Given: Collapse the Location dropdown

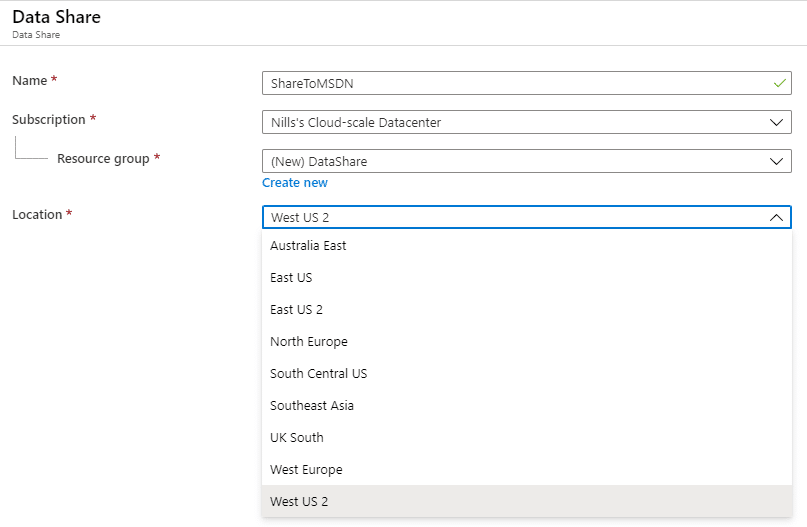Looking at the screenshot, I should (527, 217).
